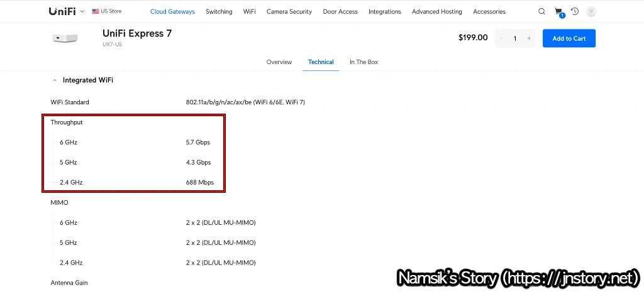This screenshot has height=292, width=644.
Task: Go to Camera Security category
Action: click(289, 11)
